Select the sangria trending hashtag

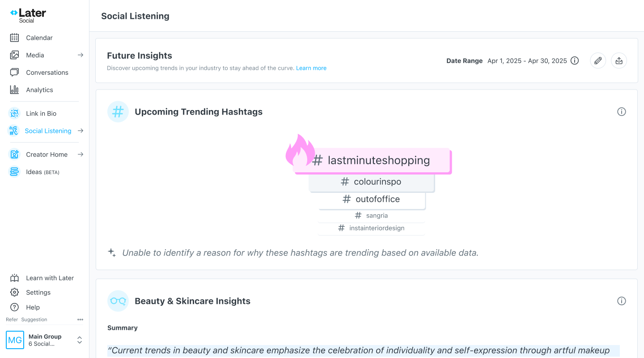click(371, 215)
